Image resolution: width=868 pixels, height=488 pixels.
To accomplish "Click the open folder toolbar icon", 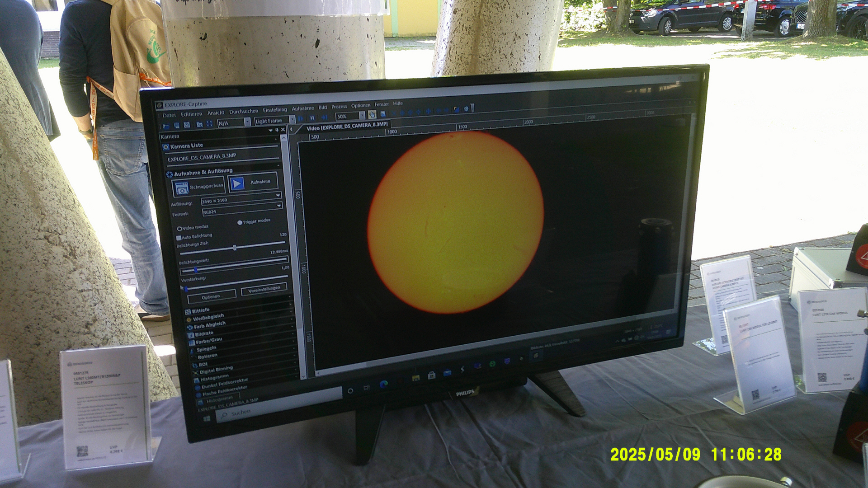I will coord(166,126).
